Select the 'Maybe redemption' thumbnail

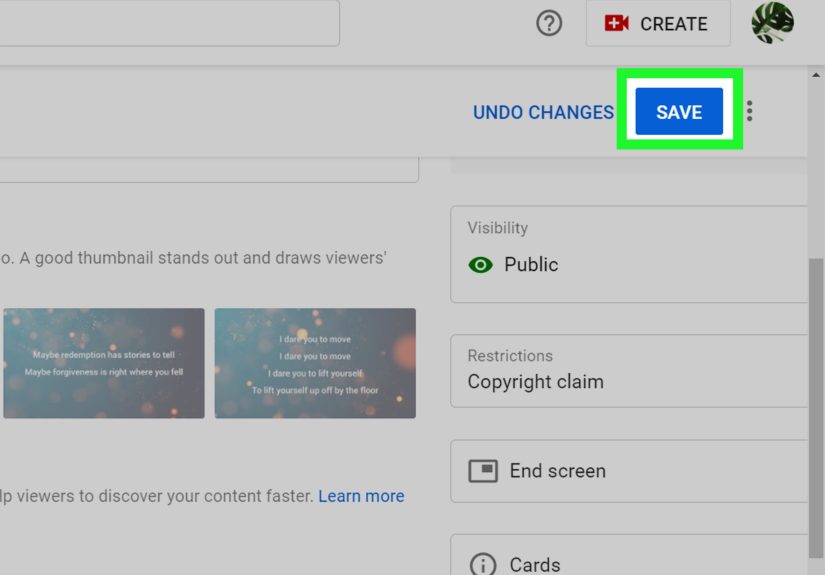104,363
